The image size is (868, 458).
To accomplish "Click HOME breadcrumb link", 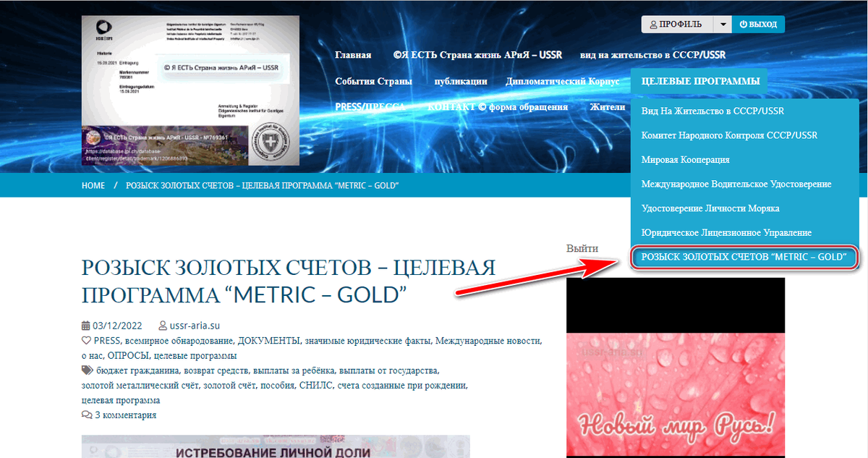I will coord(93,186).
